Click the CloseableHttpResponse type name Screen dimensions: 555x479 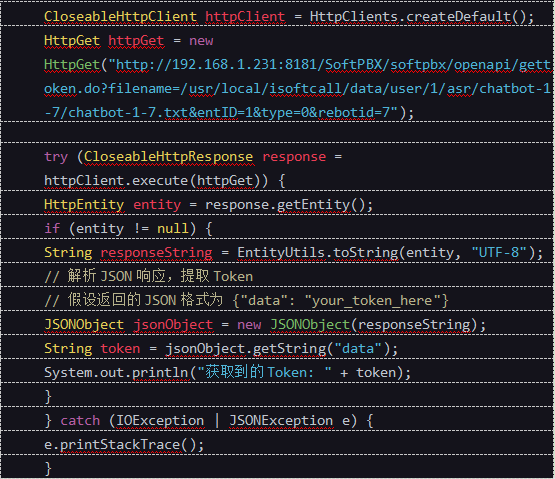pyautogui.click(x=168, y=157)
